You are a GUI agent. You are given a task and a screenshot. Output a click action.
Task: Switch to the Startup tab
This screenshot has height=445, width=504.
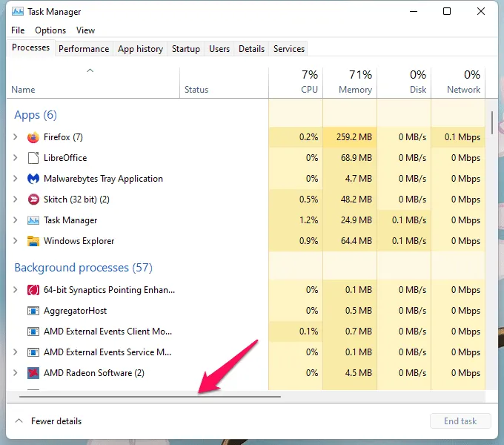186,49
